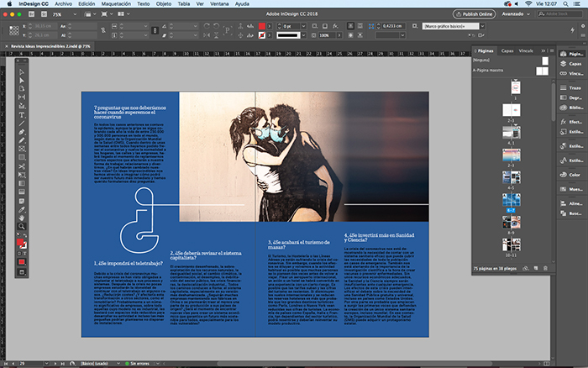Image resolution: width=588 pixels, height=368 pixels.
Task: Select the Type tool
Action: 22,115
